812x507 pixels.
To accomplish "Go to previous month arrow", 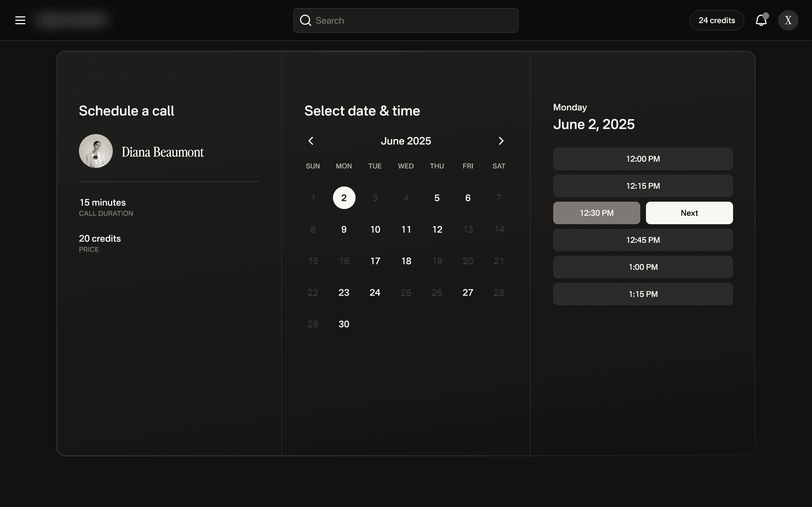I will 311,141.
